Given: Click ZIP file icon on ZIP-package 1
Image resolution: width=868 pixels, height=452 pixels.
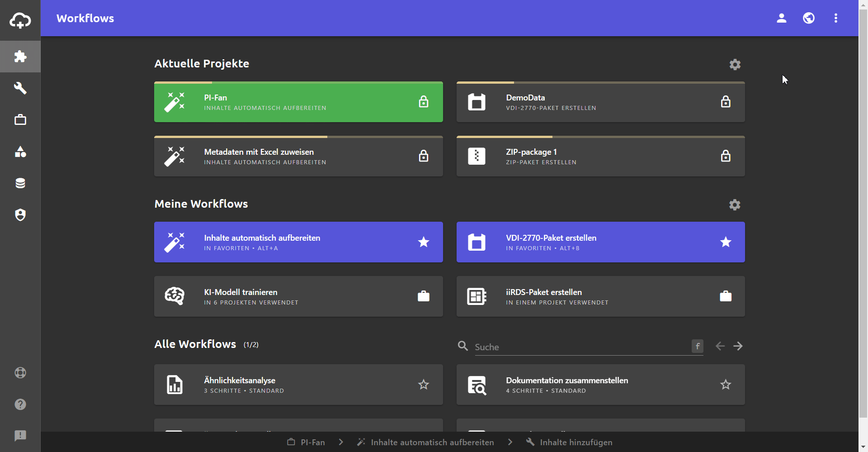Looking at the screenshot, I should coord(476,156).
